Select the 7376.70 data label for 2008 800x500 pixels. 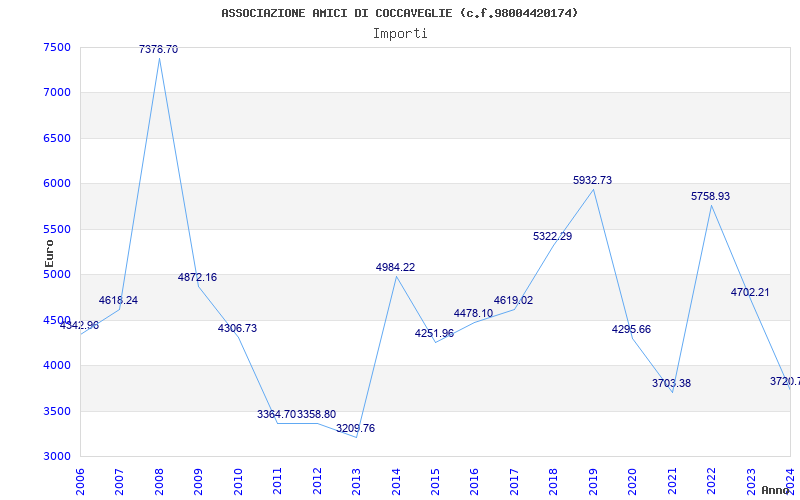pyautogui.click(x=159, y=49)
